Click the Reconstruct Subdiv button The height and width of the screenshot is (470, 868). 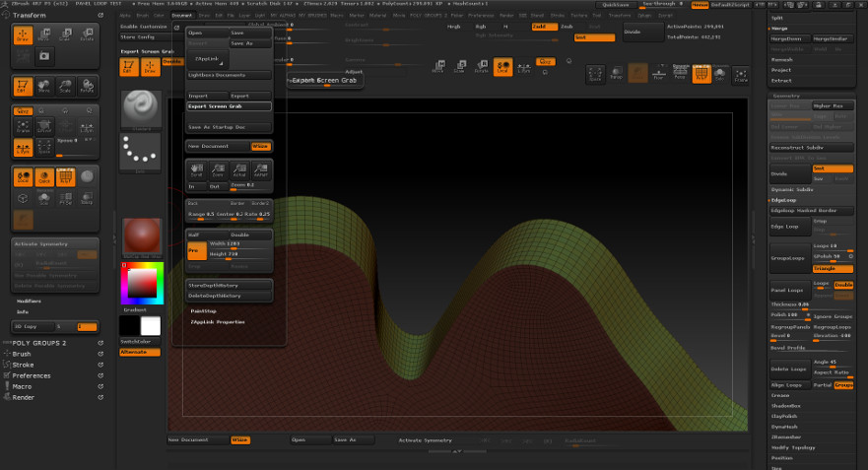tap(811, 147)
